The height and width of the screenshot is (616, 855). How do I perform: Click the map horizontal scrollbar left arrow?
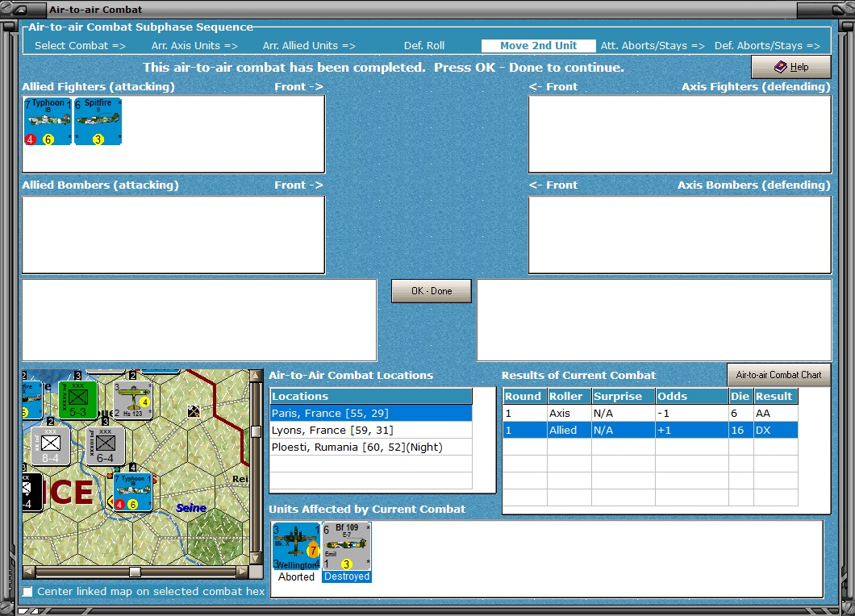[29, 572]
